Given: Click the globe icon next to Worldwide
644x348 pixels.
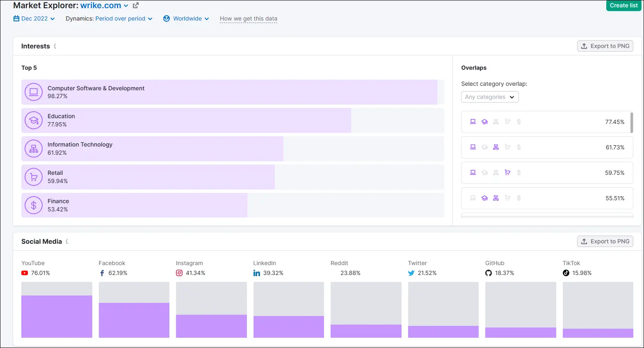Looking at the screenshot, I should pos(167,18).
